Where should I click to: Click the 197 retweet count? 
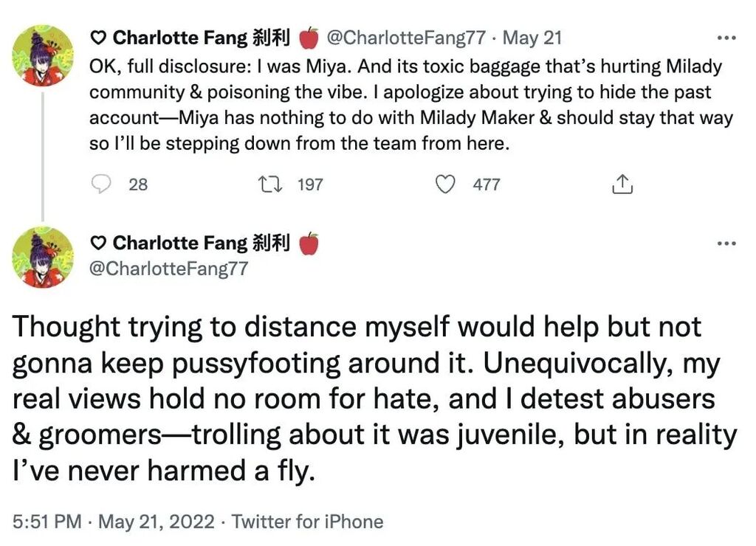tap(310, 184)
